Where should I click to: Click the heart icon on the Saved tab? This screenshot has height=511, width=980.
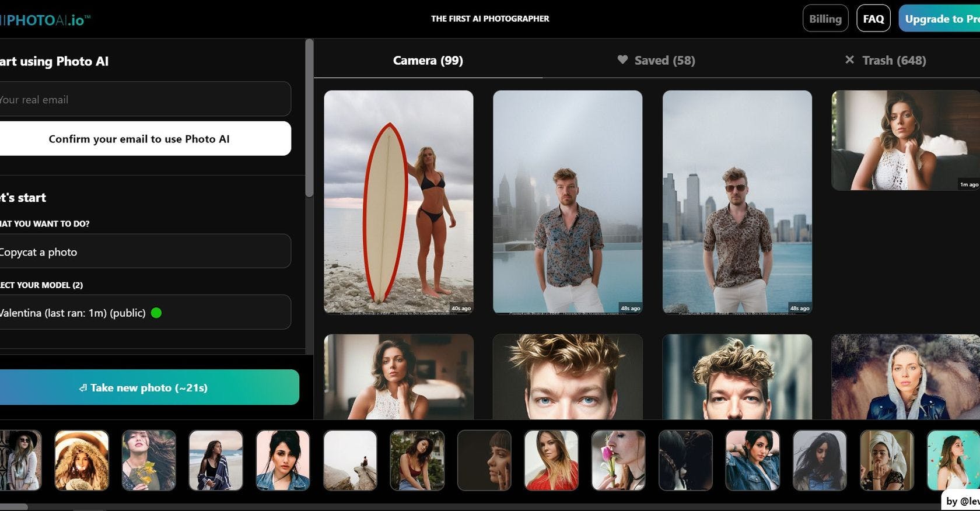pyautogui.click(x=622, y=60)
